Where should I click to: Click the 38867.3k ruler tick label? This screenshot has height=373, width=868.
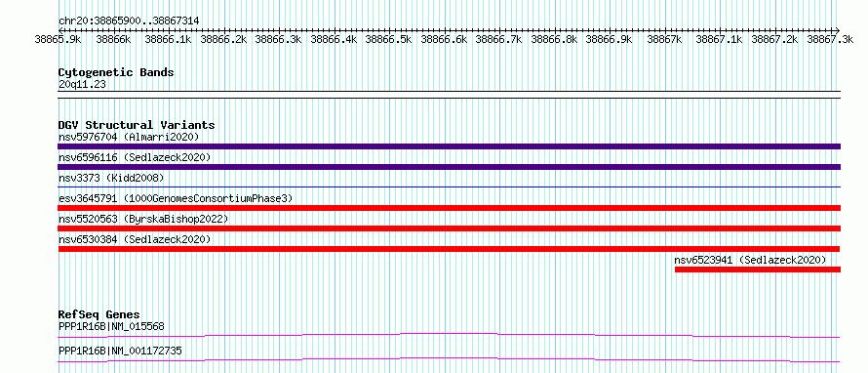829,39
